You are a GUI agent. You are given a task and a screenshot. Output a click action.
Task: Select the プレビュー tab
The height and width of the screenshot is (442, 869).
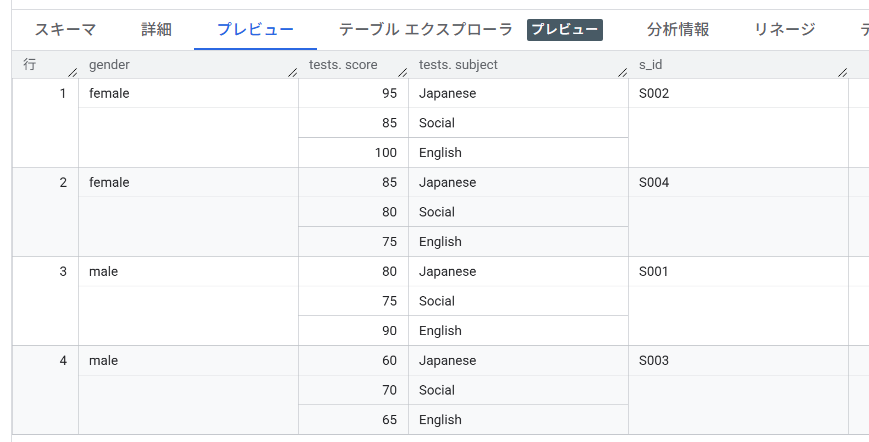click(x=255, y=29)
